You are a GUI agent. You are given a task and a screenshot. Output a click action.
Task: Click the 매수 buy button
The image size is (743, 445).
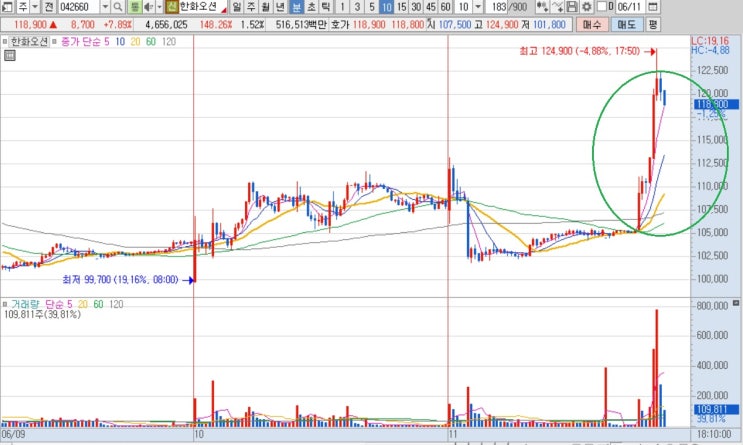tap(592, 25)
